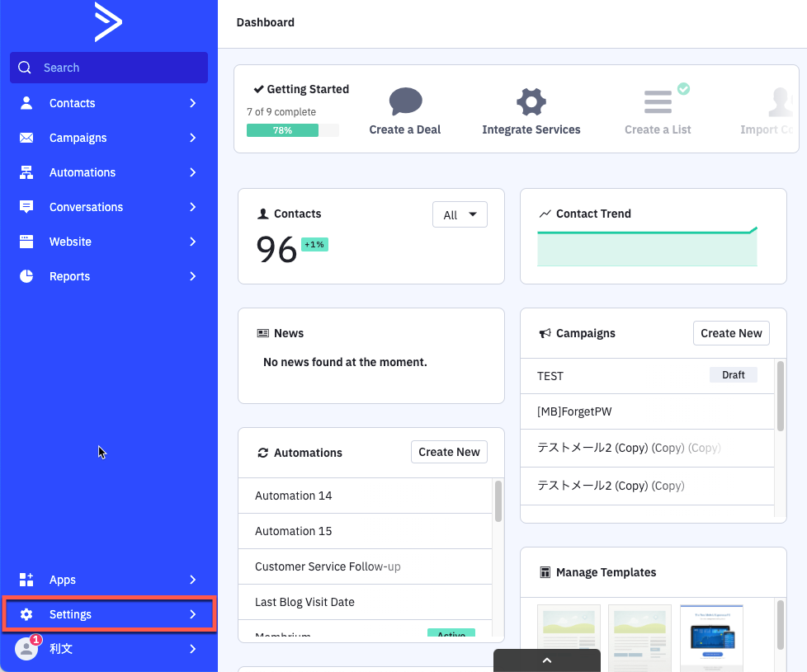
Task: Expand the Settings menu chevron
Action: [192, 614]
